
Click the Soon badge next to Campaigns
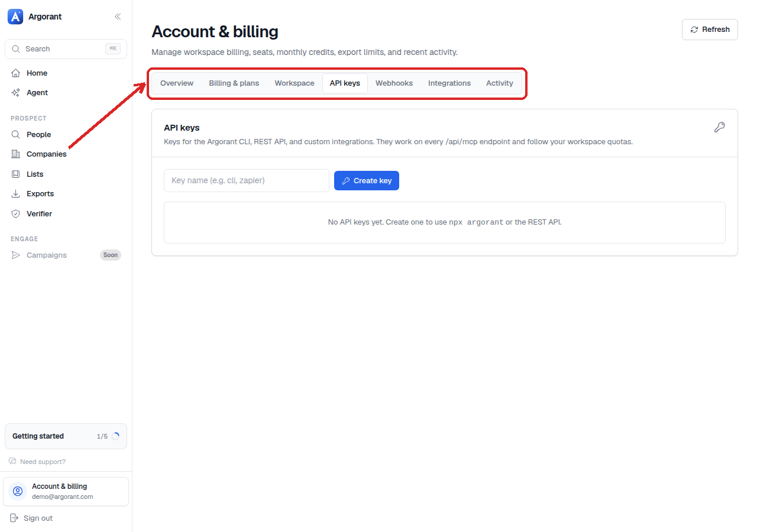[x=111, y=255]
